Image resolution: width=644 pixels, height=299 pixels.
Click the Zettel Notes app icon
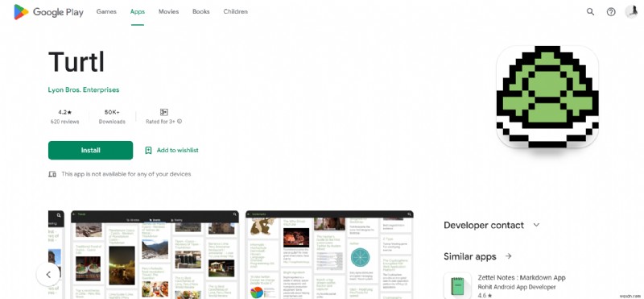pos(457,285)
